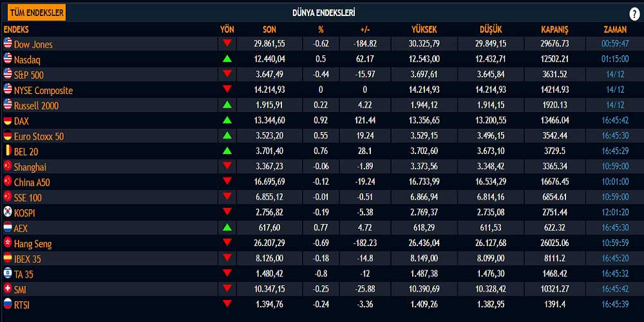Open the BEL 20 index link
The image size is (644, 322).
[x=26, y=152]
